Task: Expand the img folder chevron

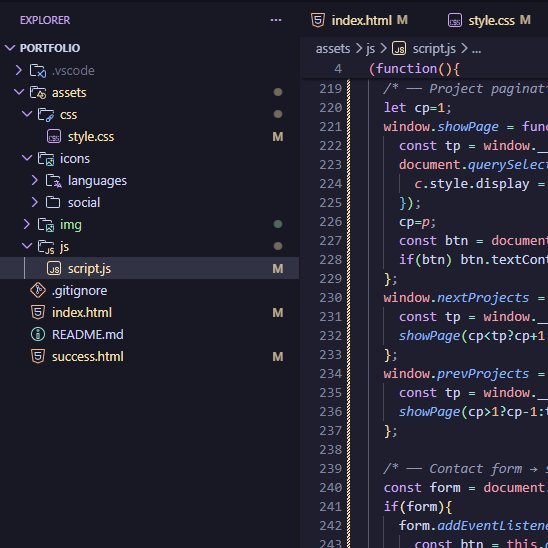Action: (27, 224)
